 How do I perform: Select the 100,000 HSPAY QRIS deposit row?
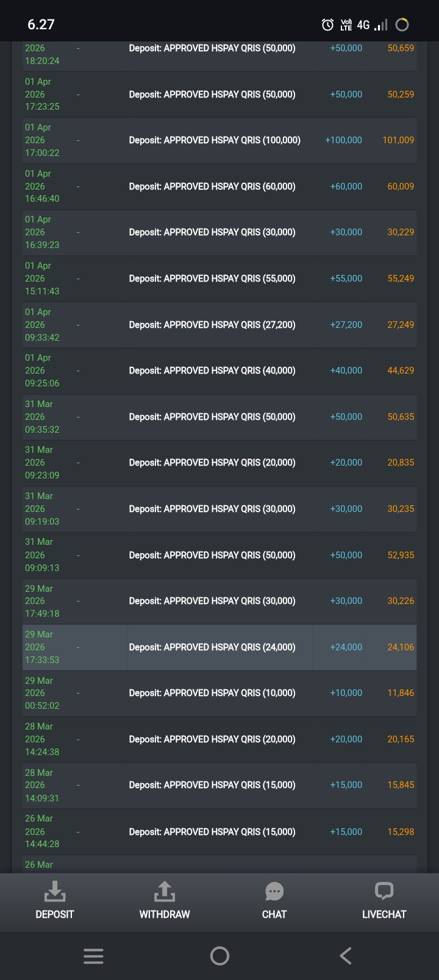(x=220, y=140)
